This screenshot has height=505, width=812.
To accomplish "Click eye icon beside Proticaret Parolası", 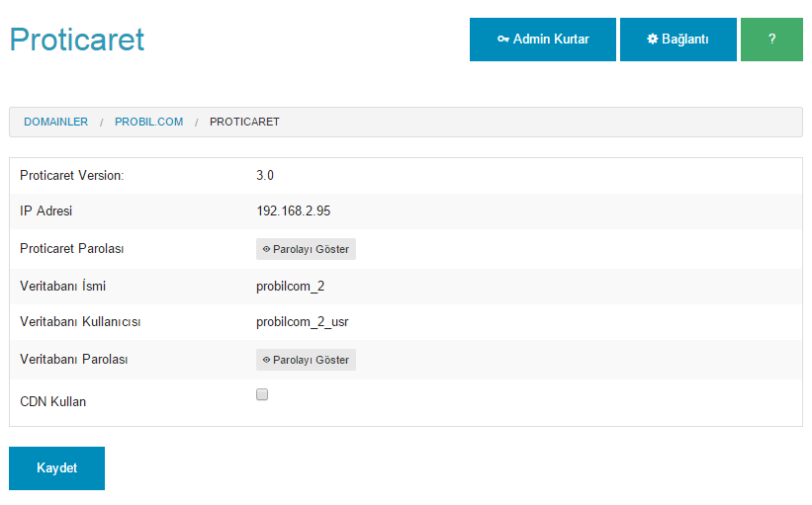I will [266, 249].
